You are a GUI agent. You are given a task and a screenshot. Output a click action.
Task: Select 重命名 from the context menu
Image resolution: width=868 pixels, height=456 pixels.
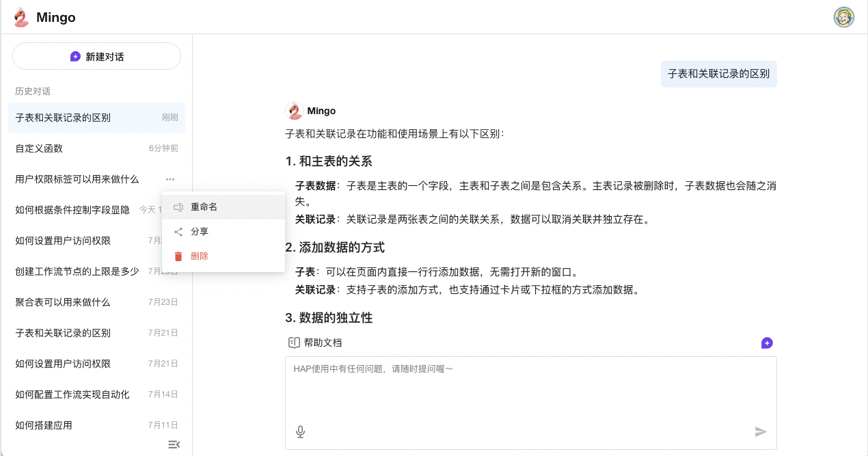coord(223,207)
